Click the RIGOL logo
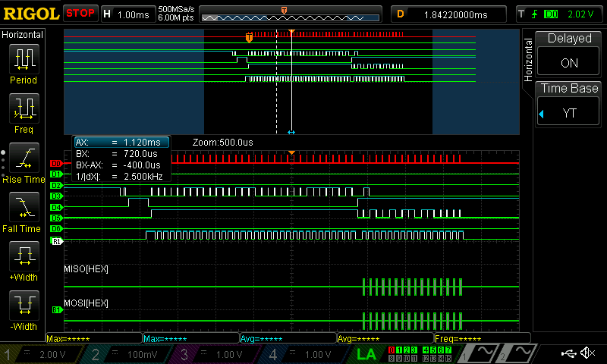This screenshot has height=364, width=607. point(31,14)
